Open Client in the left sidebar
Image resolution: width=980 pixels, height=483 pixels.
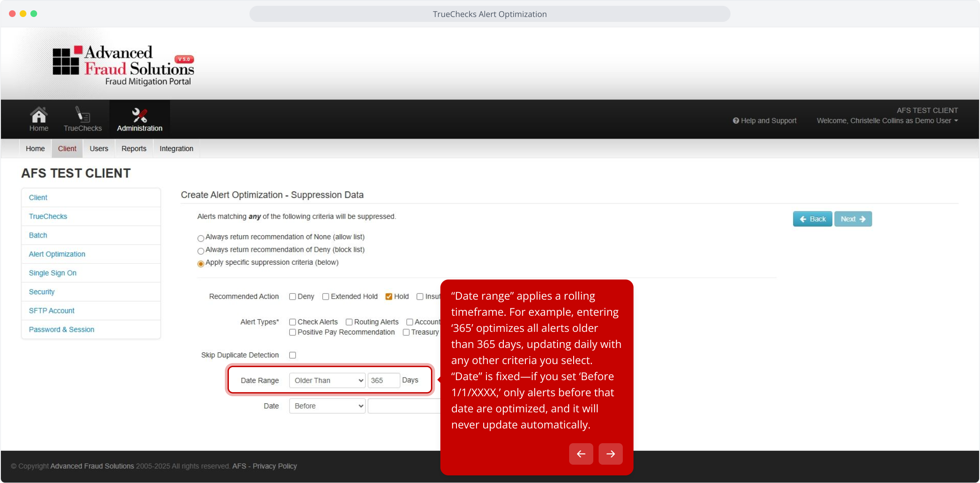click(x=91, y=198)
